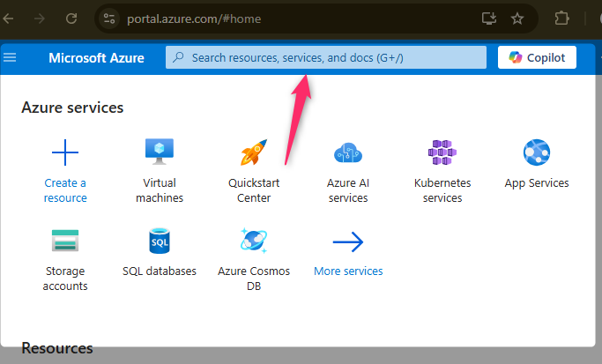
Task: Open the Virtual machines icon
Action: click(160, 152)
